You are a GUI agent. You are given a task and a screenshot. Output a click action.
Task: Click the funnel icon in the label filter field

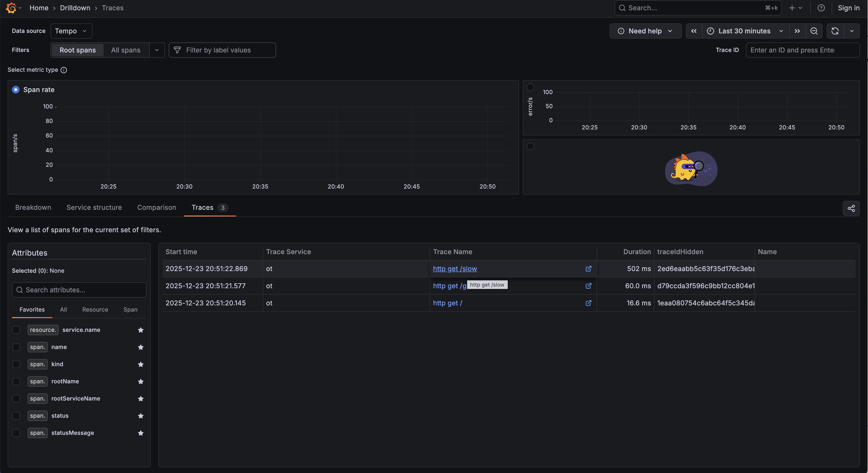coord(177,50)
